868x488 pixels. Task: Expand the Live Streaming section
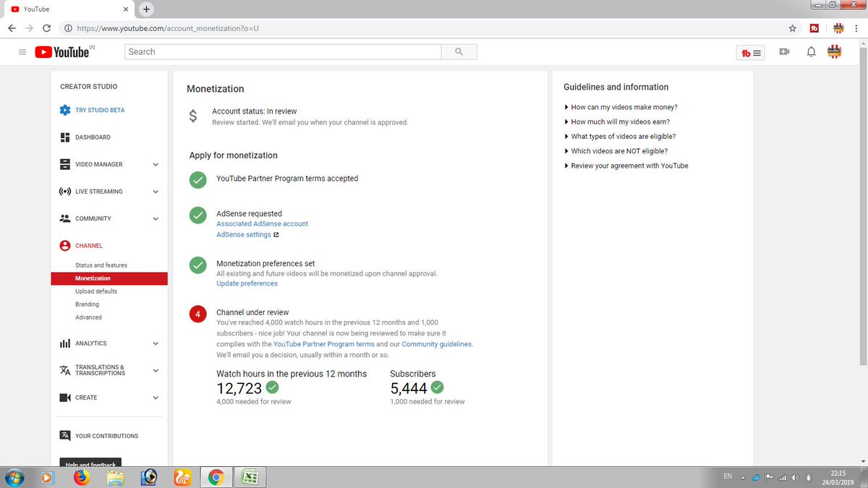tap(156, 192)
